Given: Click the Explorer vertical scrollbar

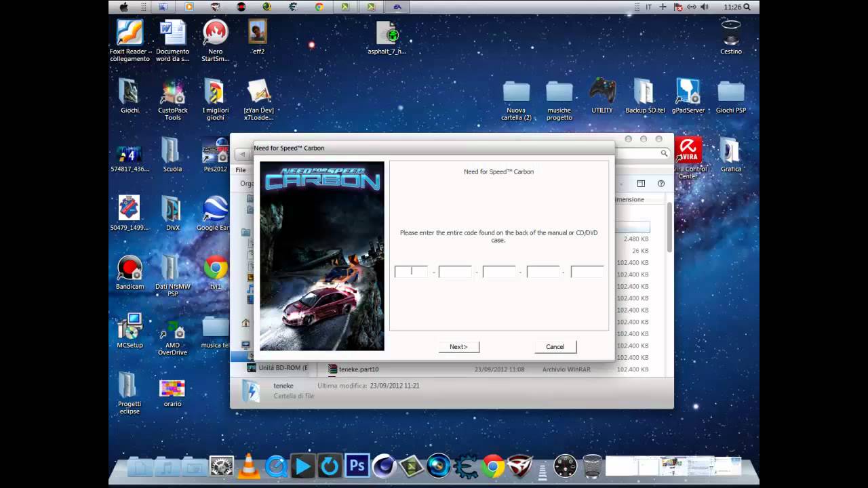Looking at the screenshot, I should [x=670, y=227].
